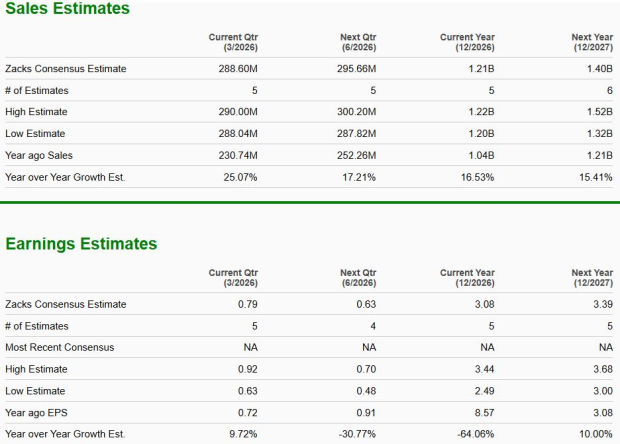The image size is (620, 444).
Task: Click the Sales Estimates heading
Action: pyautogui.click(x=66, y=9)
